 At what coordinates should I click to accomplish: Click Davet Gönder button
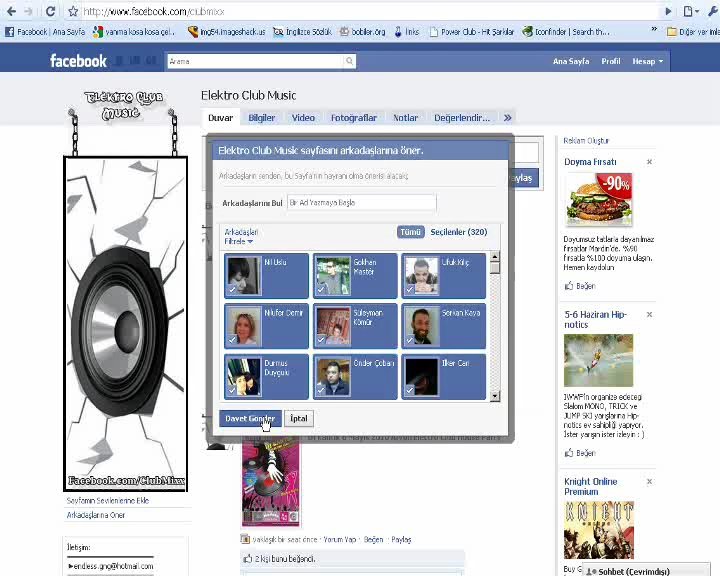[250, 418]
